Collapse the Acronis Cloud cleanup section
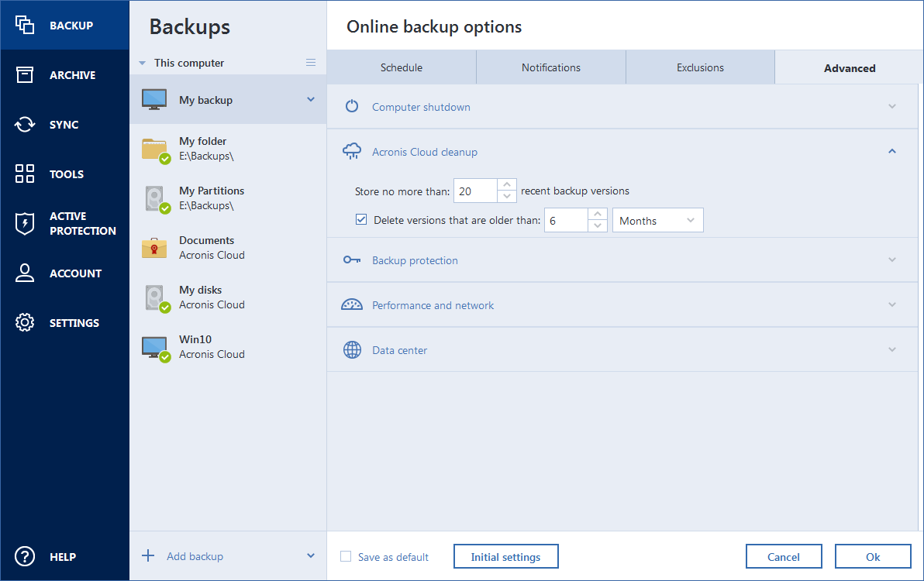Image resolution: width=924 pixels, height=581 pixels. [891, 151]
